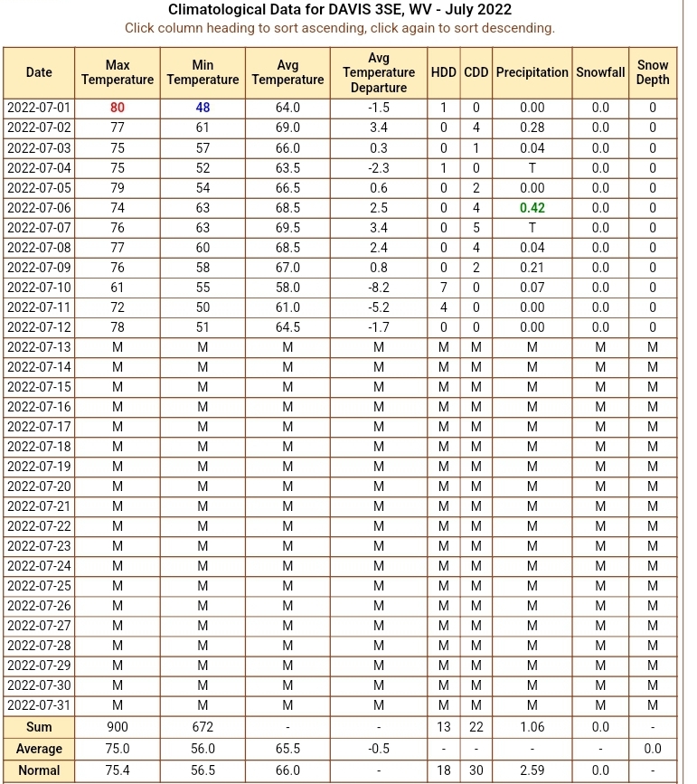This screenshot has width=697, height=784.
Task: Click departure value -5.2
Action: [379, 307]
